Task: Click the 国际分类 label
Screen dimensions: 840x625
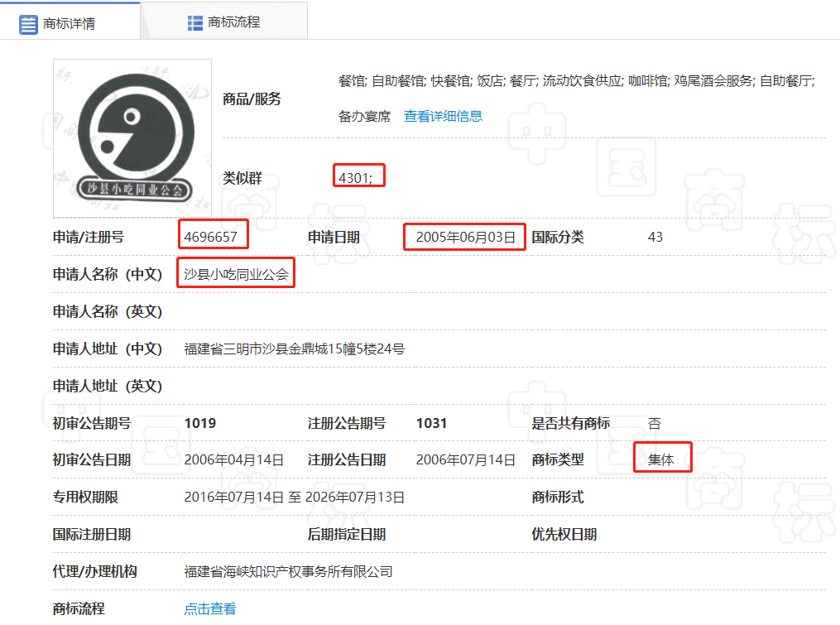Action: coord(558,237)
